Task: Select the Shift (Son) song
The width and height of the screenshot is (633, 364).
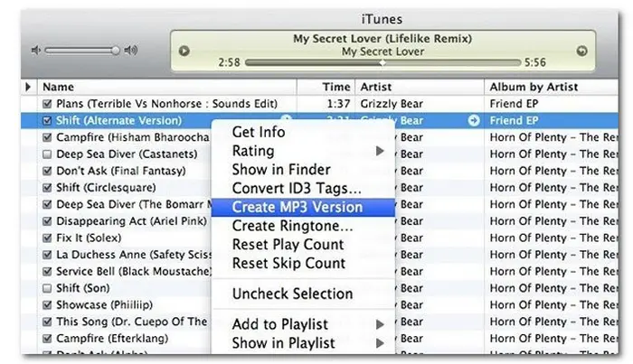Action: click(83, 288)
